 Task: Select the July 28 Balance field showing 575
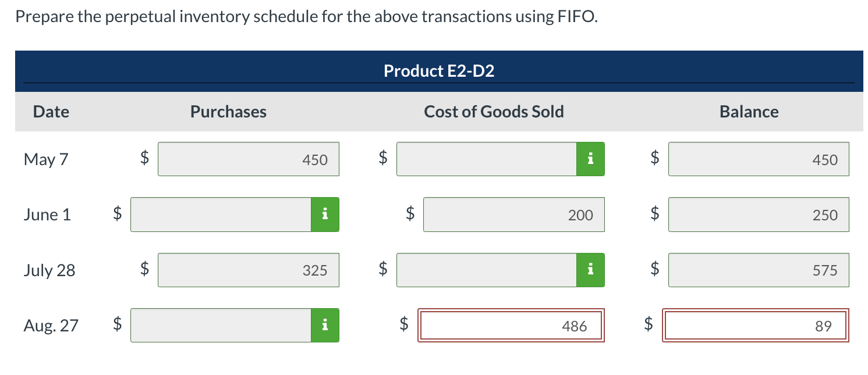tap(759, 270)
